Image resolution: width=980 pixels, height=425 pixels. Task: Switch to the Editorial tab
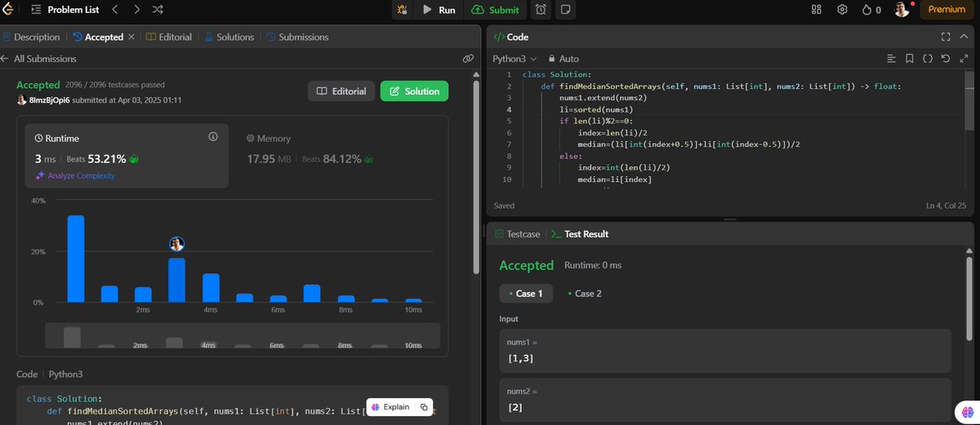coord(170,37)
